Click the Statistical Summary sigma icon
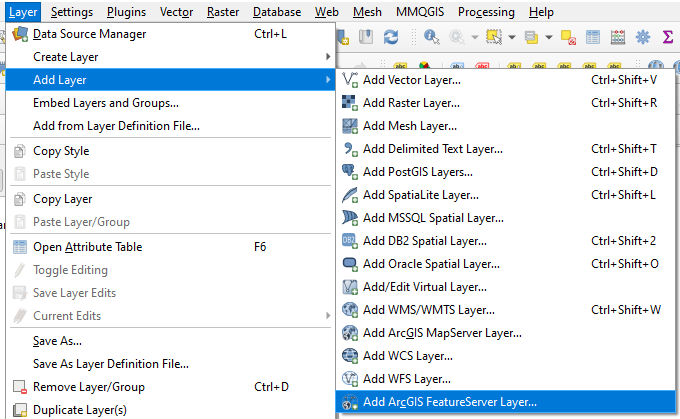 coord(668,37)
